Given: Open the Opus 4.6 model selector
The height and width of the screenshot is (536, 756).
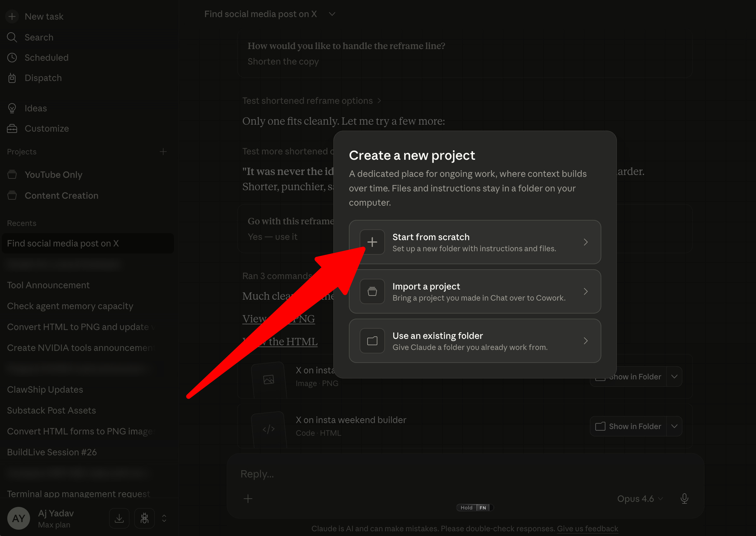Looking at the screenshot, I should (640, 498).
